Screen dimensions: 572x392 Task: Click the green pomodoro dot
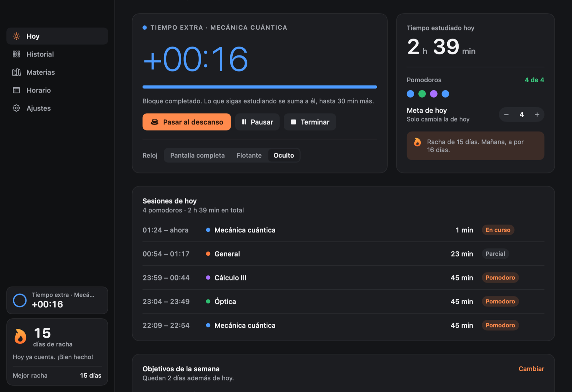point(422,94)
